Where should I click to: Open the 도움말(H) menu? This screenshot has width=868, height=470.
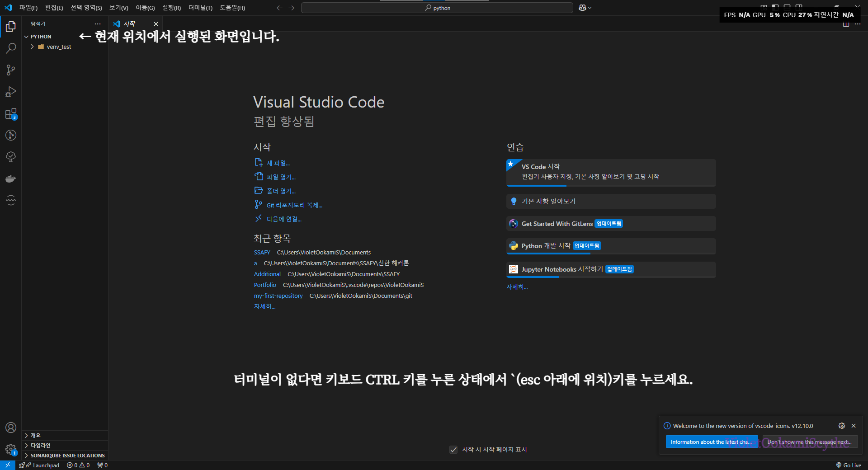(232, 8)
